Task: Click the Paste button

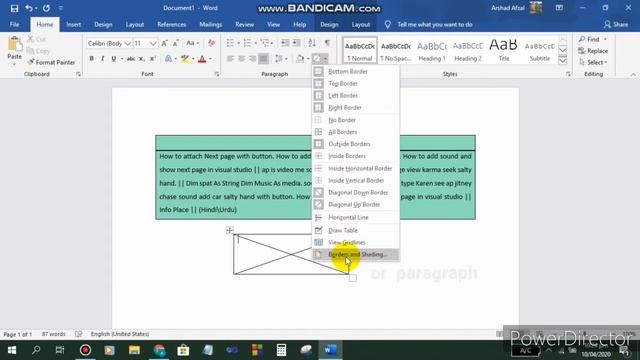Action: [x=15, y=50]
